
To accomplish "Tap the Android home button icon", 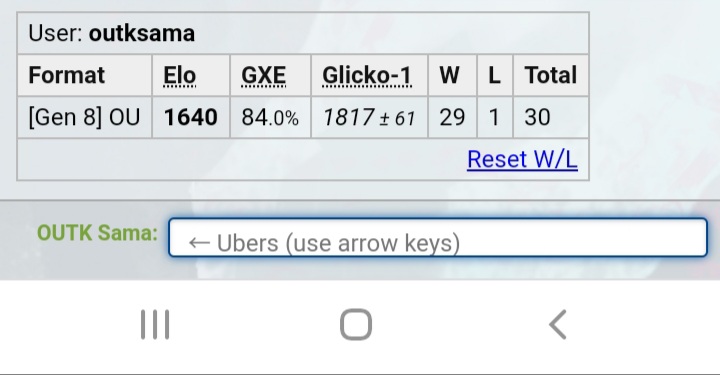I will click(356, 325).
